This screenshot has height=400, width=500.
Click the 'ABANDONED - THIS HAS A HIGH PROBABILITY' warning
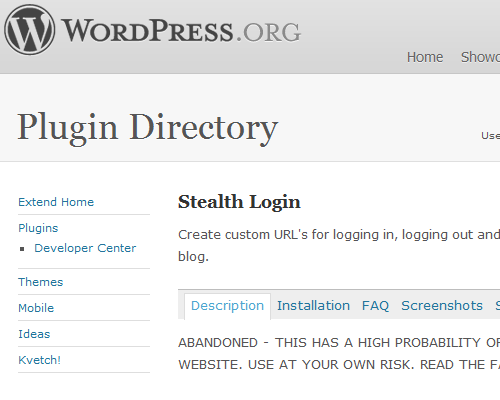(x=339, y=343)
